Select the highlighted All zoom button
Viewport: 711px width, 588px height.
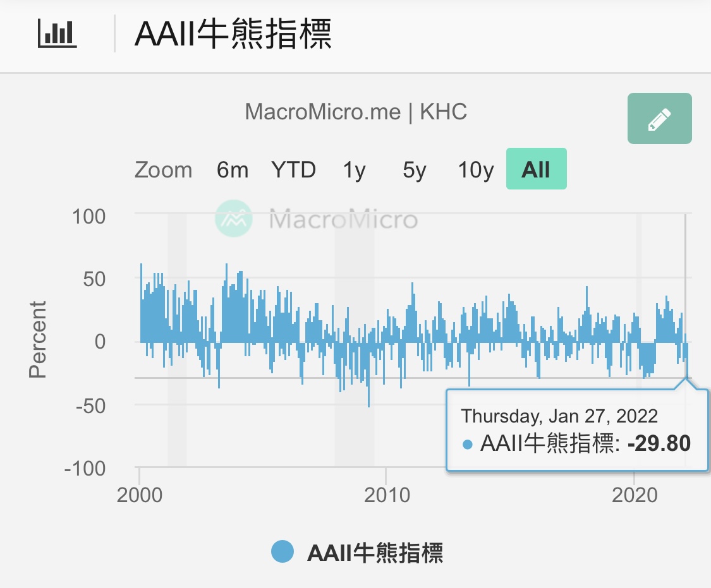pos(536,169)
